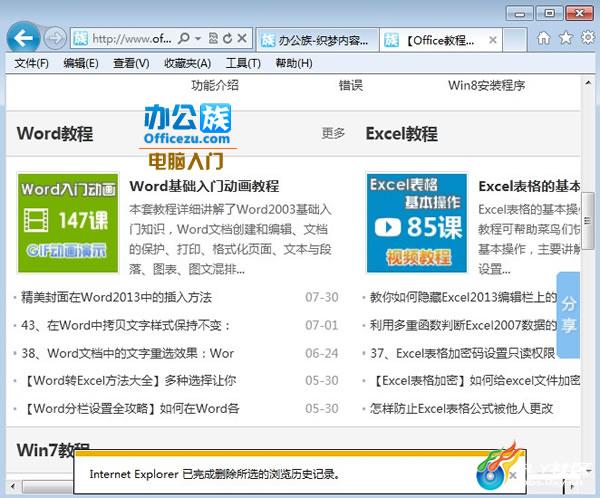600x498 pixels.
Task: Click the blue 分享 side tab
Action: tap(568, 315)
